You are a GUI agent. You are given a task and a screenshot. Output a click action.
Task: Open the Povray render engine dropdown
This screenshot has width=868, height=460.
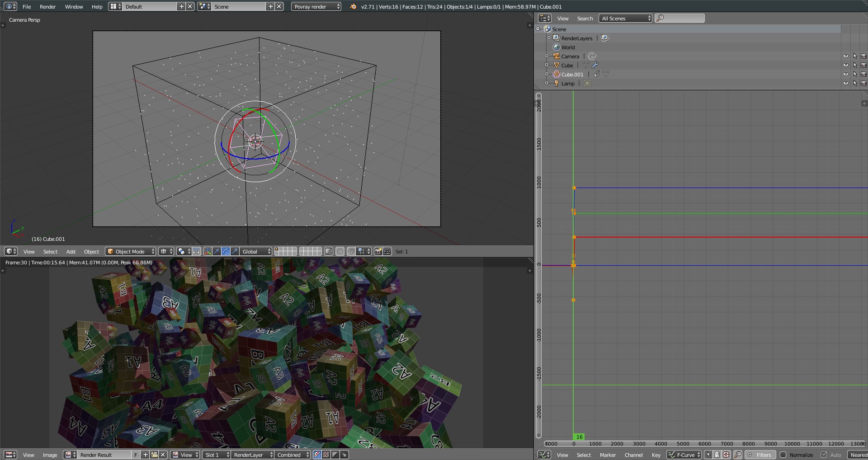[x=316, y=7]
